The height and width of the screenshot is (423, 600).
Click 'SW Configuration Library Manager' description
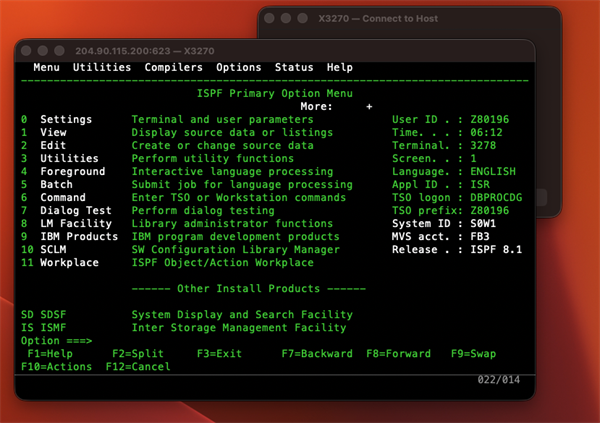235,250
